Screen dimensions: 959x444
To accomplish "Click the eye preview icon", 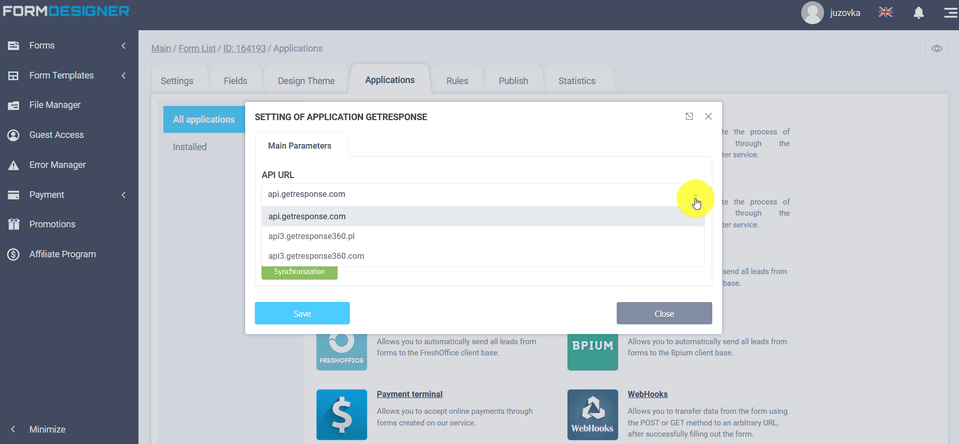I will pyautogui.click(x=936, y=48).
